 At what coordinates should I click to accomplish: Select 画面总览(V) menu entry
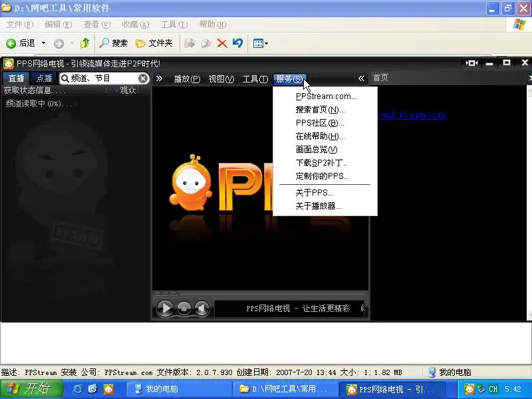(325, 149)
